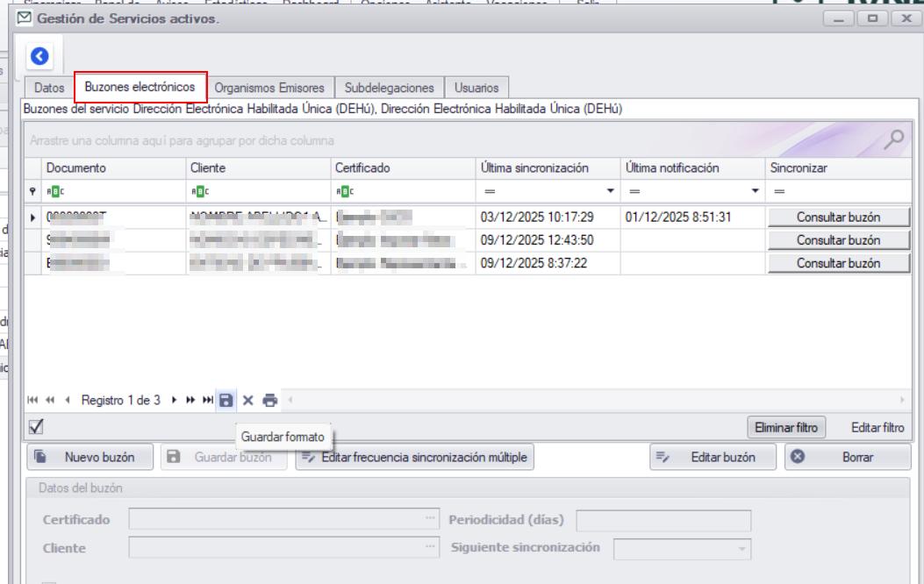Toggle the active filter checkbox

[x=36, y=427]
